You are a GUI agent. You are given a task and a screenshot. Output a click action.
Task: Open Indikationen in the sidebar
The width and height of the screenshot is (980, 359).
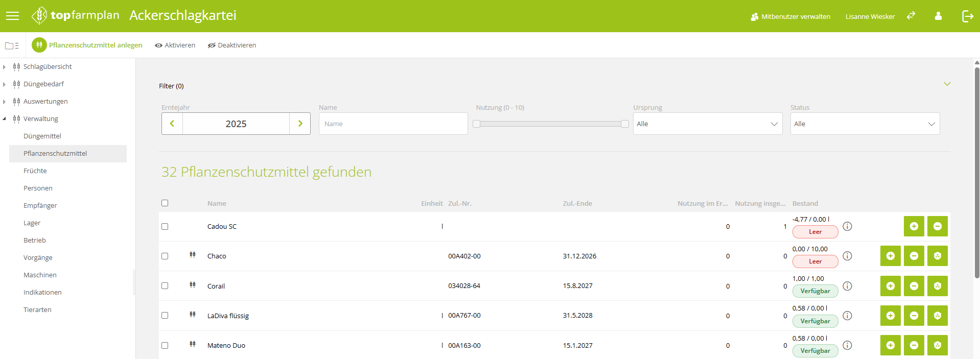(42, 293)
